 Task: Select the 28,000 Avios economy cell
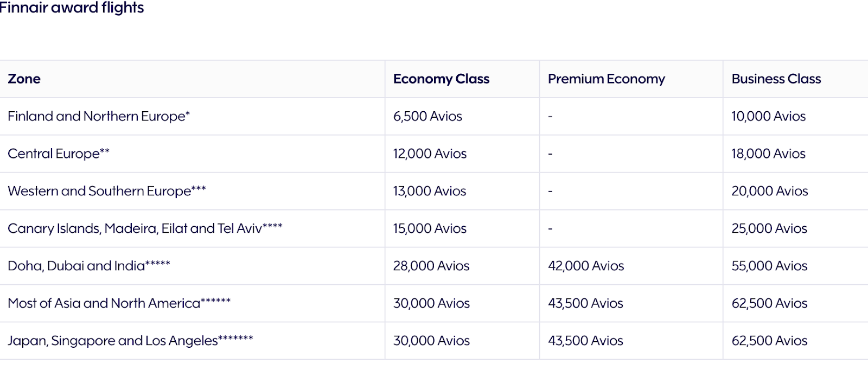431,266
